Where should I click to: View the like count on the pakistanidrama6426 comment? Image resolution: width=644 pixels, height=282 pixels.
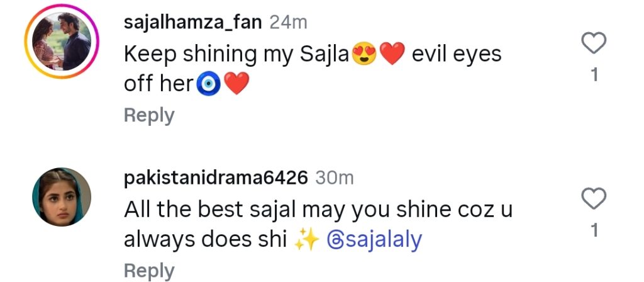pyautogui.click(x=594, y=231)
